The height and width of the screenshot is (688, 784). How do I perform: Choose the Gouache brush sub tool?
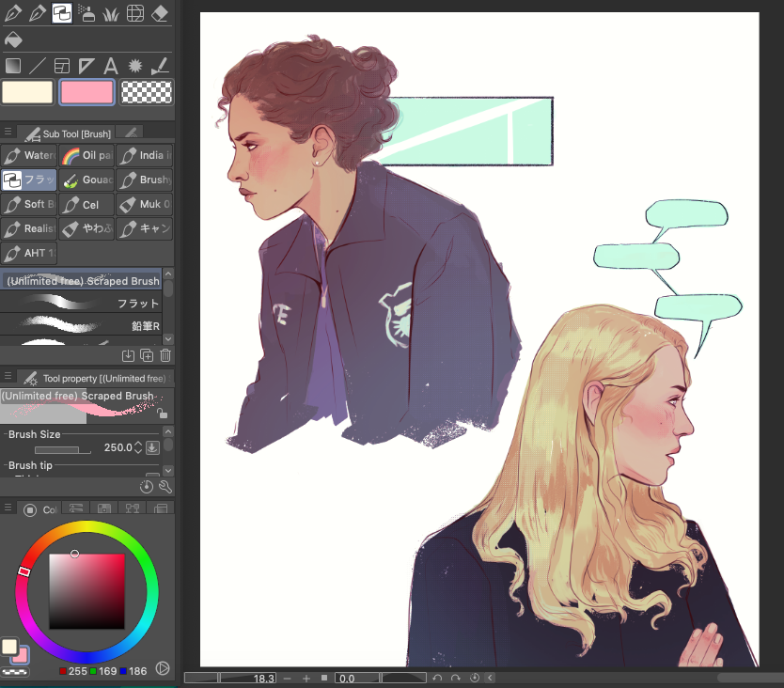point(86,180)
